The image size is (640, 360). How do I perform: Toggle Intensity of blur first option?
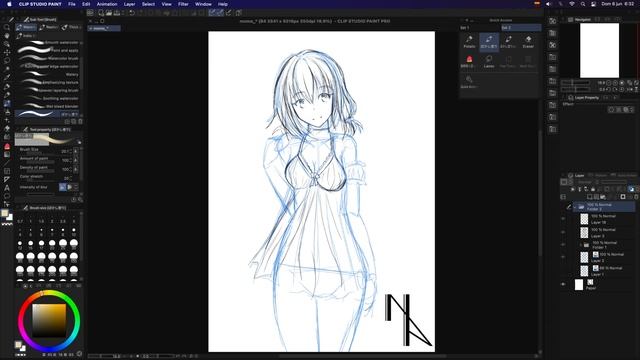(x=62, y=187)
